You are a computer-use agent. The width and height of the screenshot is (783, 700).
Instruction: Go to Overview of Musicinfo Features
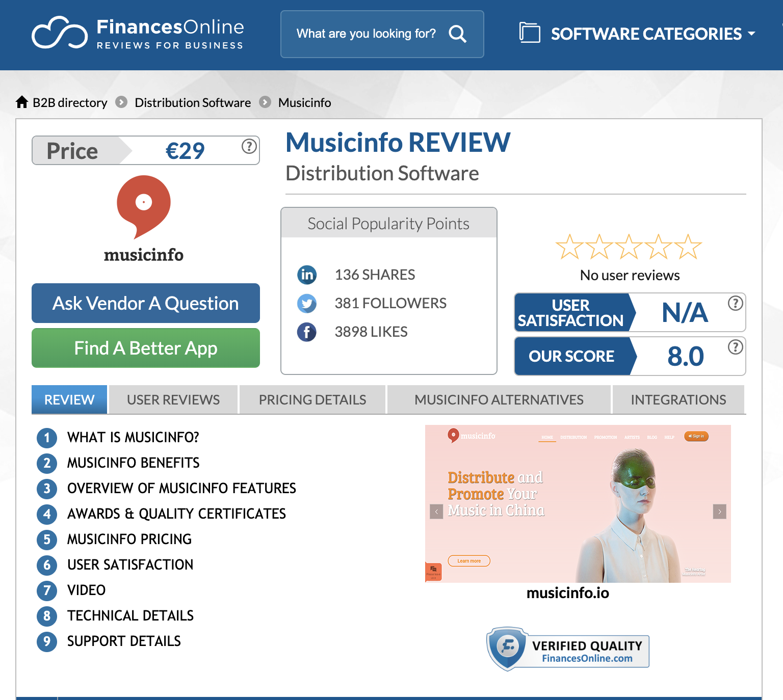tap(181, 488)
